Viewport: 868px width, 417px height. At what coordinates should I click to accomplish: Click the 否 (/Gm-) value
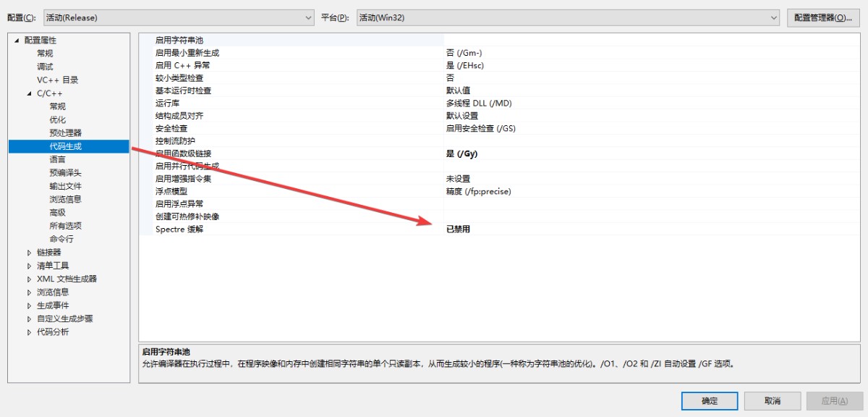[x=464, y=53]
